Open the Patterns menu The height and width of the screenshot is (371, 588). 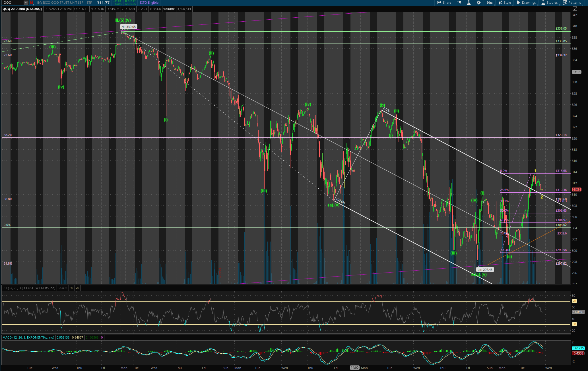[572, 3]
